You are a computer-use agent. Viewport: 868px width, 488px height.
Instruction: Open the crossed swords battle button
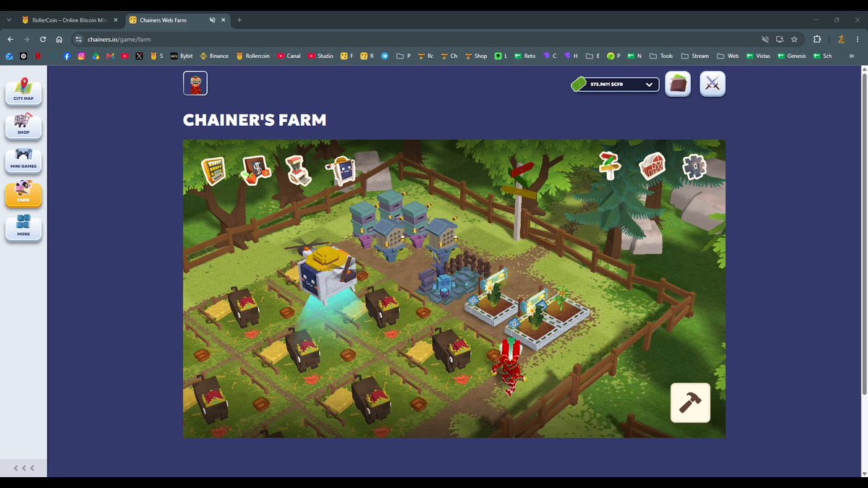point(712,84)
